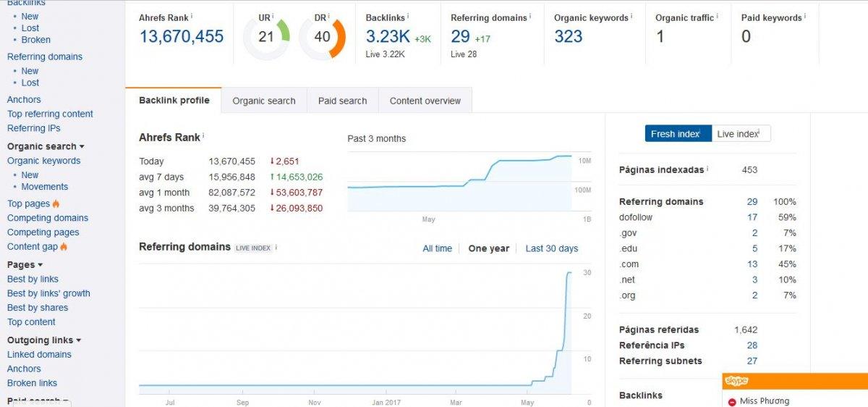Open Movements under Organic keywords
The height and width of the screenshot is (407, 868).
(45, 187)
